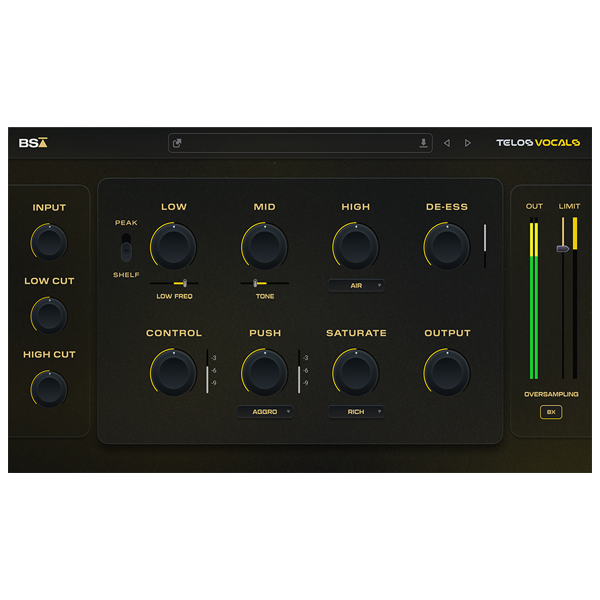The width and height of the screenshot is (600, 600).
Task: Click the Input gain knob
Action: (x=49, y=242)
